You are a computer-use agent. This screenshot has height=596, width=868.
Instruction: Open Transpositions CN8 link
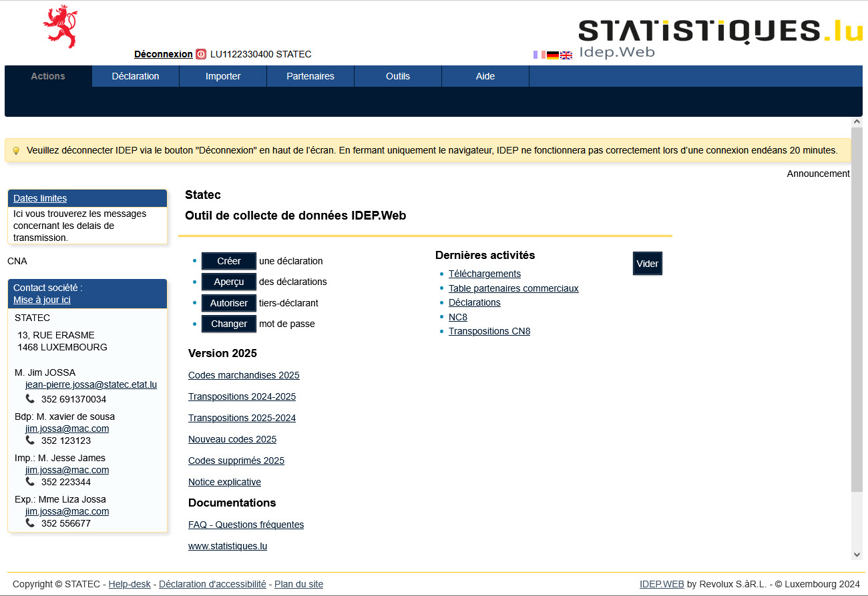point(489,331)
